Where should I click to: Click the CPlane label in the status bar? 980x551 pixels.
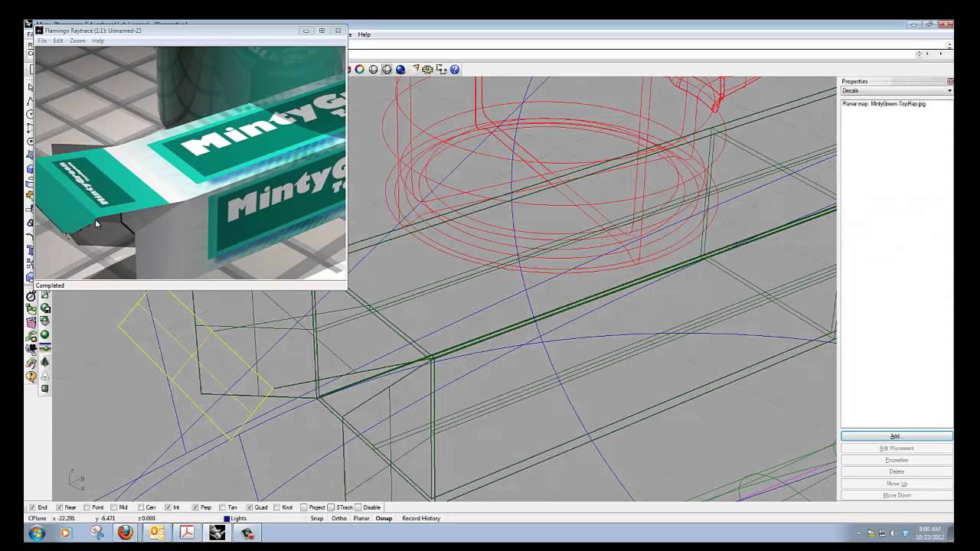38,519
